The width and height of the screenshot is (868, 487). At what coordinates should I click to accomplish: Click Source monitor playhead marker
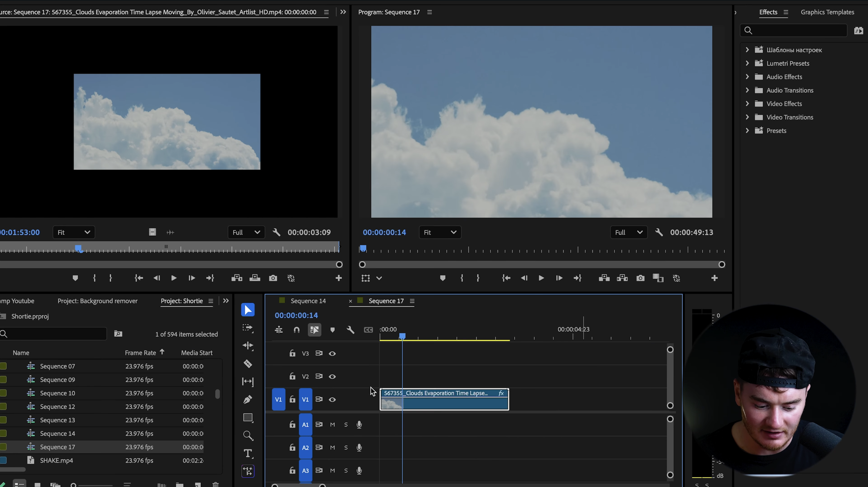(x=78, y=249)
